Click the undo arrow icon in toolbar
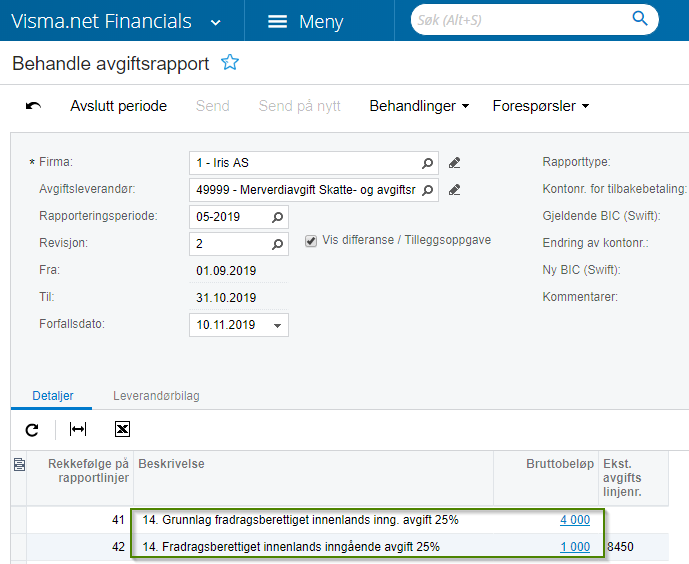 33,106
